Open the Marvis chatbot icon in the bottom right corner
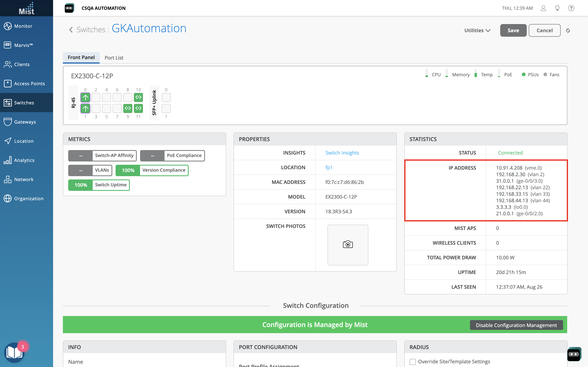Screen dimensions: 588x367 coord(574,354)
